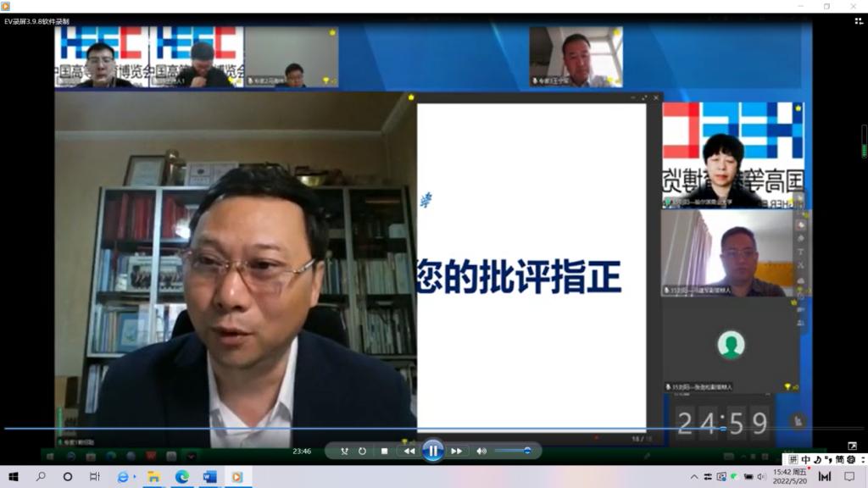Screen dimensions: 868x488
Task: Toggle repeat mode in player controls
Action: [x=362, y=452]
